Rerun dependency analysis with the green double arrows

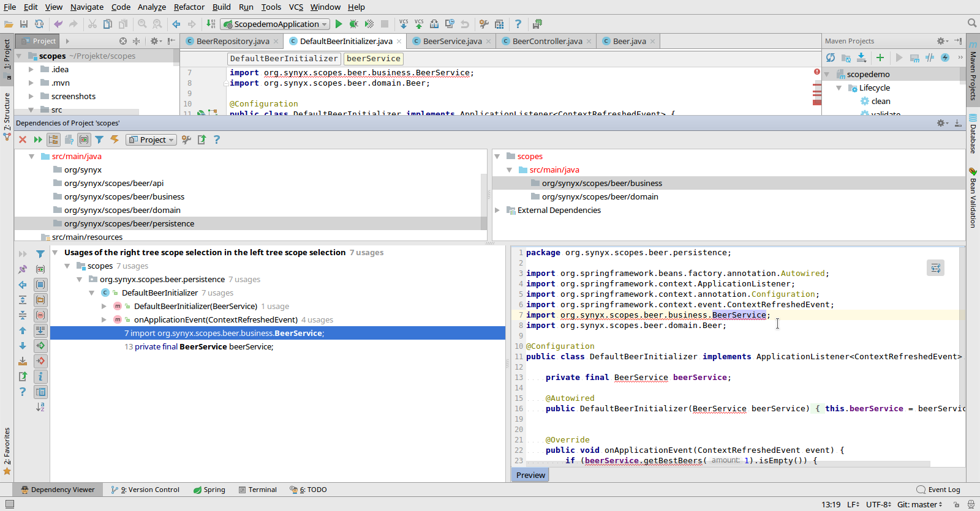tap(38, 140)
